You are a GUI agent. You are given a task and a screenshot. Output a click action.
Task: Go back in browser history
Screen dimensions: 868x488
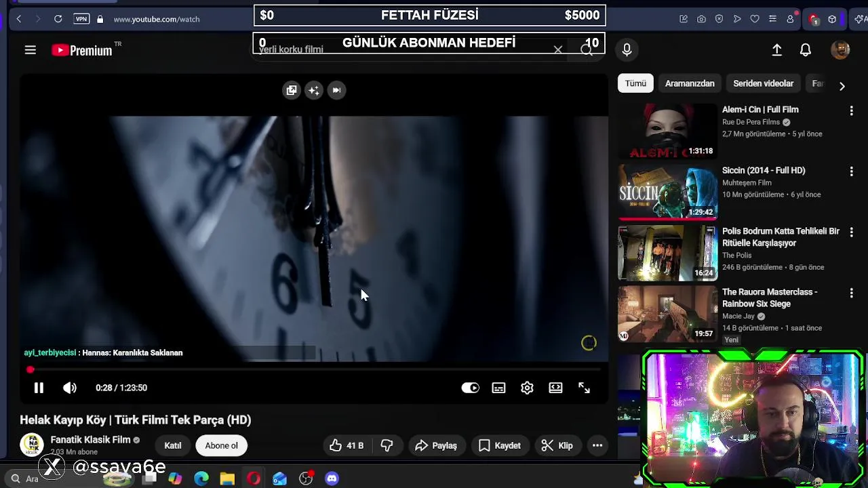(19, 19)
